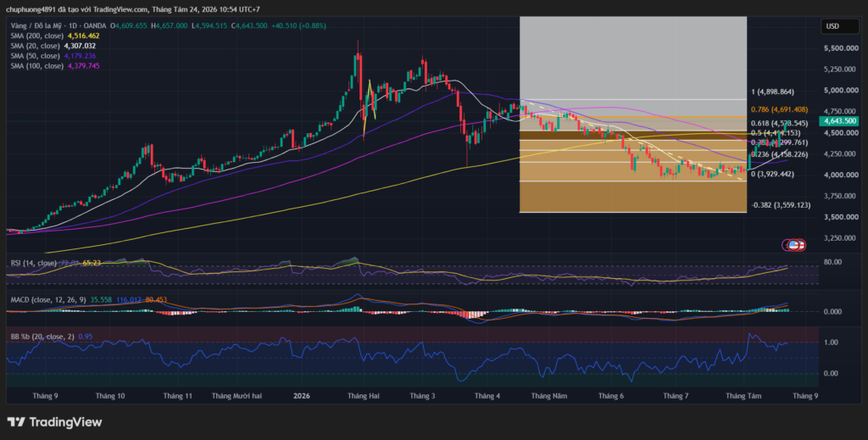Click the MACD 0.000 scale label
This screenshot has height=440, width=868.
832,312
